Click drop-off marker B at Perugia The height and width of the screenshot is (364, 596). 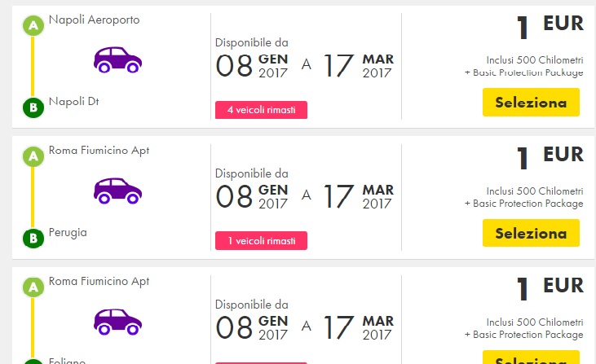(33, 239)
